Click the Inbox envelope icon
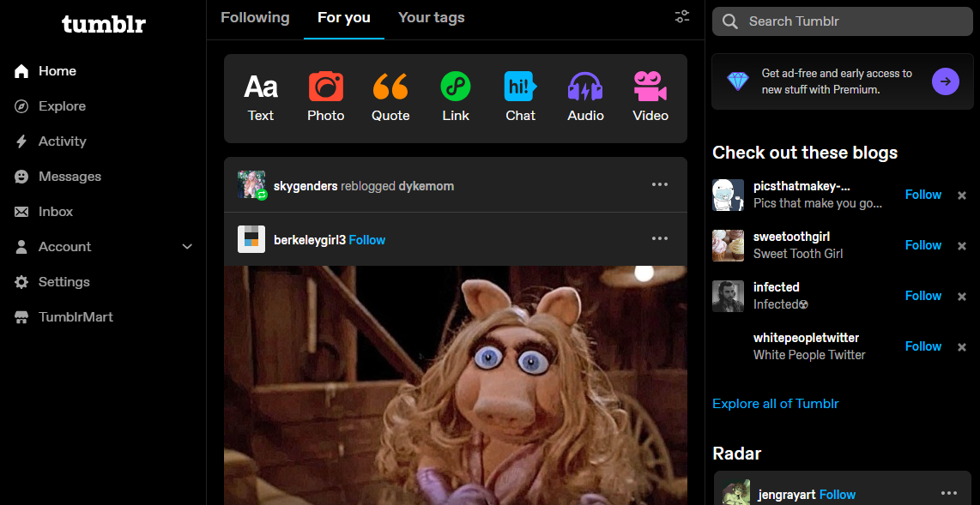 pyautogui.click(x=21, y=212)
